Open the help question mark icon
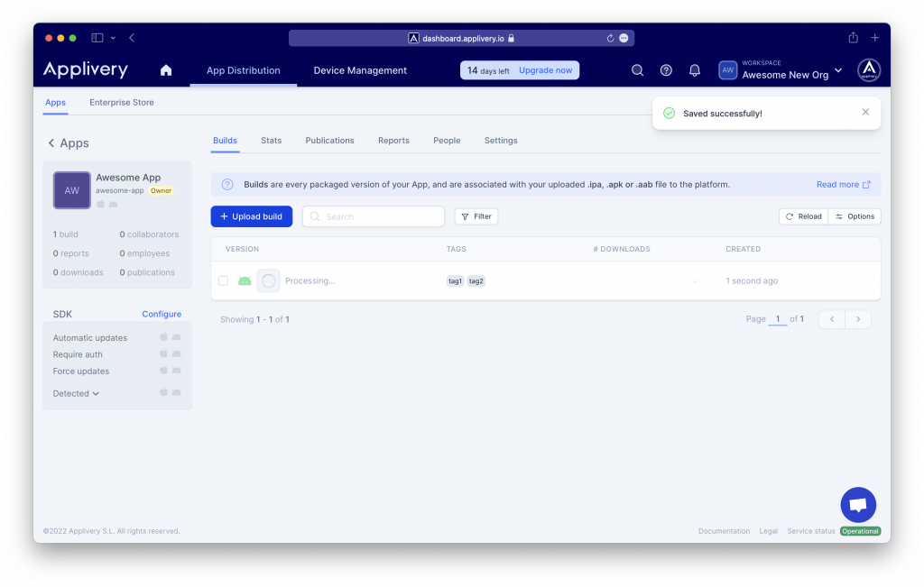The width and height of the screenshot is (924, 587). coord(666,70)
